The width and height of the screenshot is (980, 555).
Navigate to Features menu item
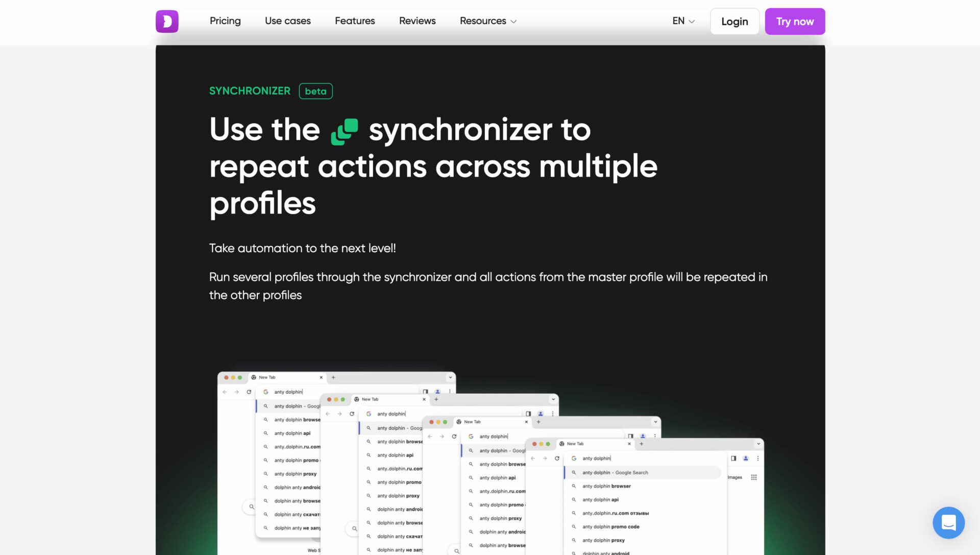coord(355,21)
